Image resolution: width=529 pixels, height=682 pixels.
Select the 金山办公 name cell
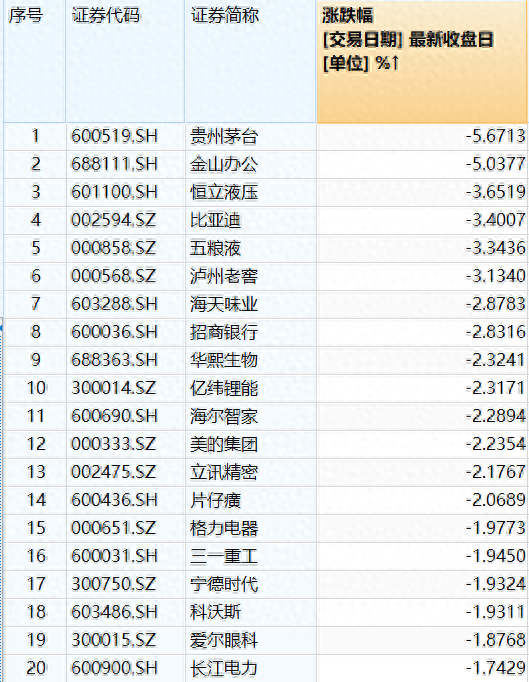251,165
